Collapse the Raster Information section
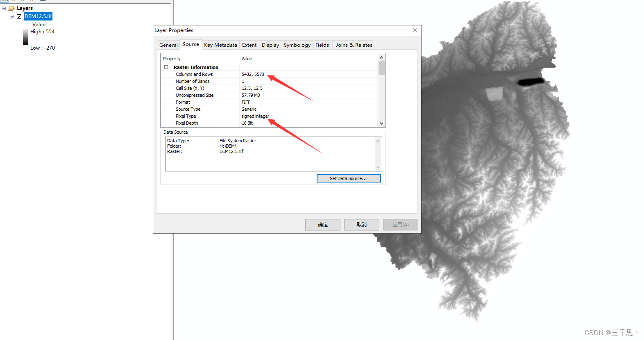The height and width of the screenshot is (340, 644). pyautogui.click(x=166, y=67)
